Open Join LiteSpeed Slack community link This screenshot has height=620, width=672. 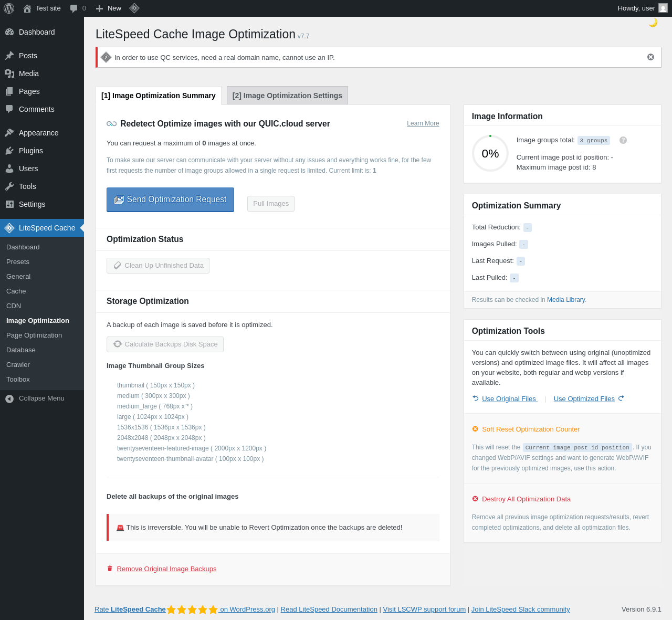[520, 610]
